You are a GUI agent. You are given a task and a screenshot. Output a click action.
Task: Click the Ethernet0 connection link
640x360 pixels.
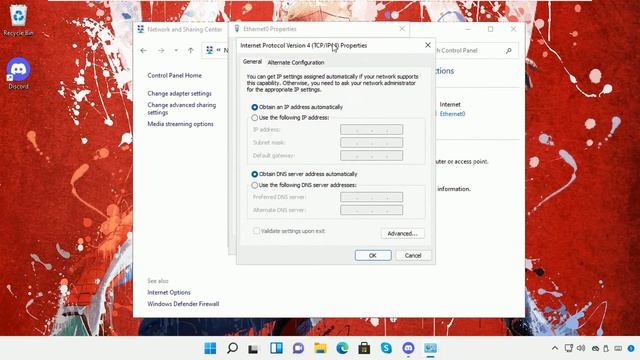pyautogui.click(x=452, y=114)
